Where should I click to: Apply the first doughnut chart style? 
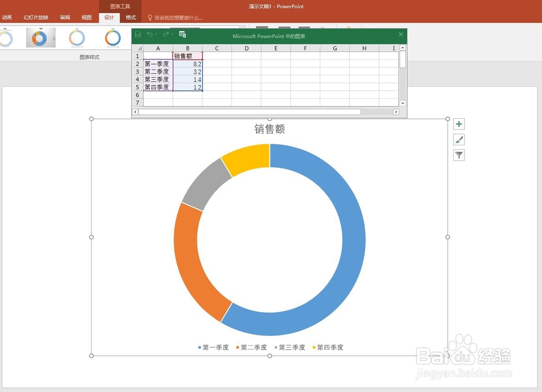pos(7,37)
